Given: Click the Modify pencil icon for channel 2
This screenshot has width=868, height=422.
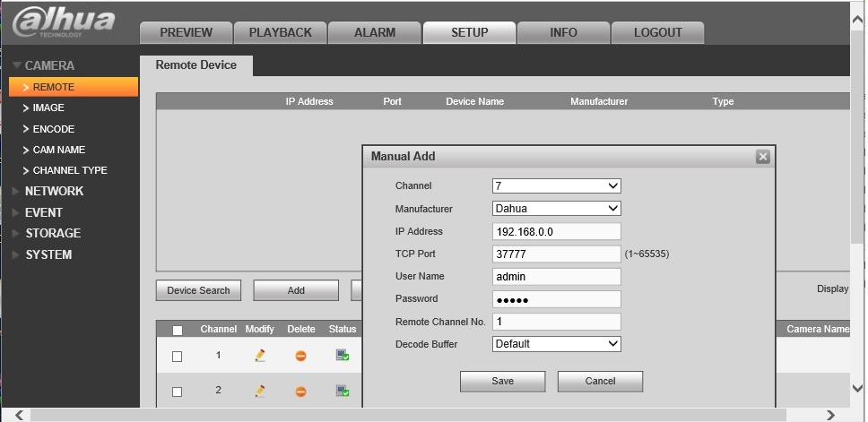Looking at the screenshot, I should tap(260, 391).
